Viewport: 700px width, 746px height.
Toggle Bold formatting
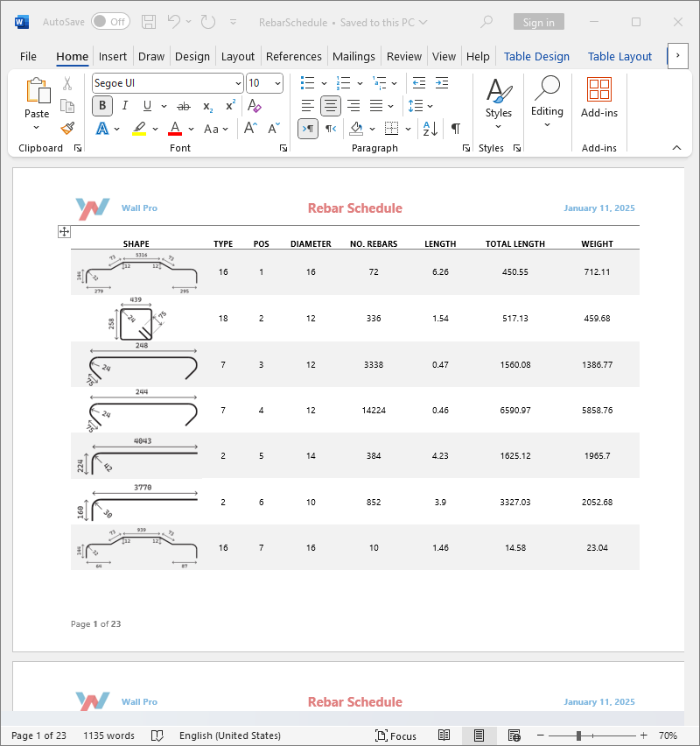pyautogui.click(x=102, y=106)
